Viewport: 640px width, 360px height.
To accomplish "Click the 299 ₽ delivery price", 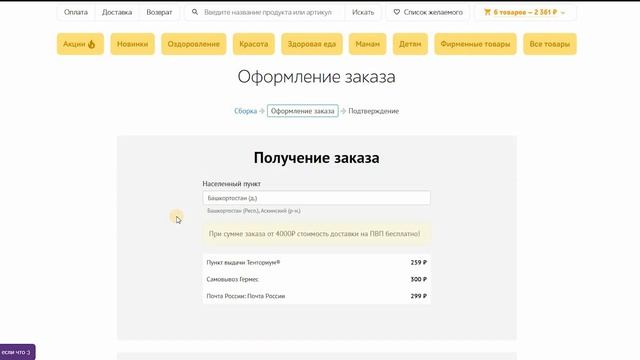I will (x=419, y=296).
